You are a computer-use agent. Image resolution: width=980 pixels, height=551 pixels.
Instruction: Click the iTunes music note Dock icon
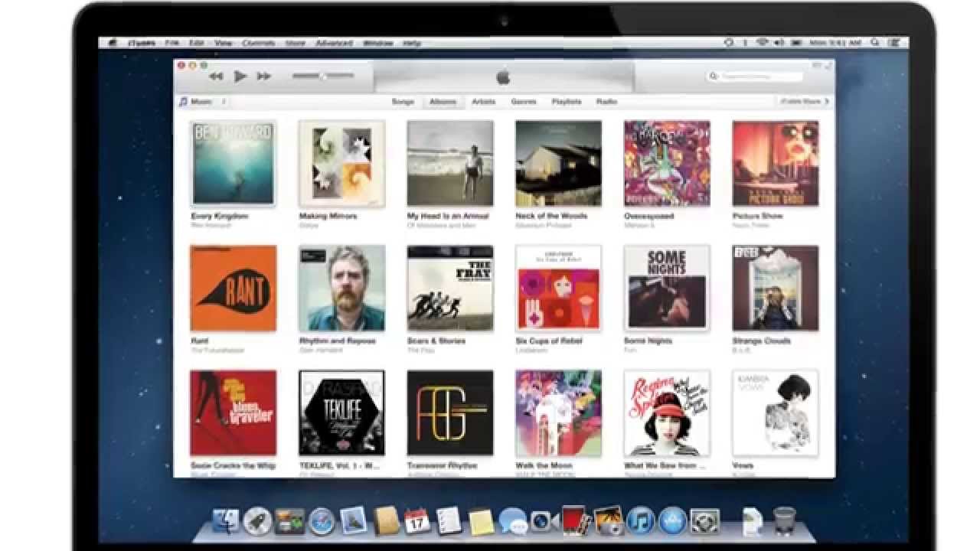[x=640, y=521]
